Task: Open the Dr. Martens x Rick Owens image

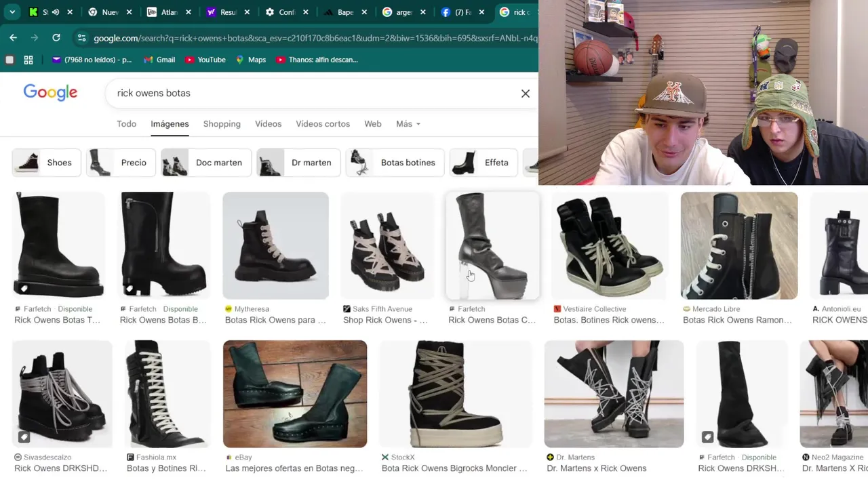Action: point(614,394)
